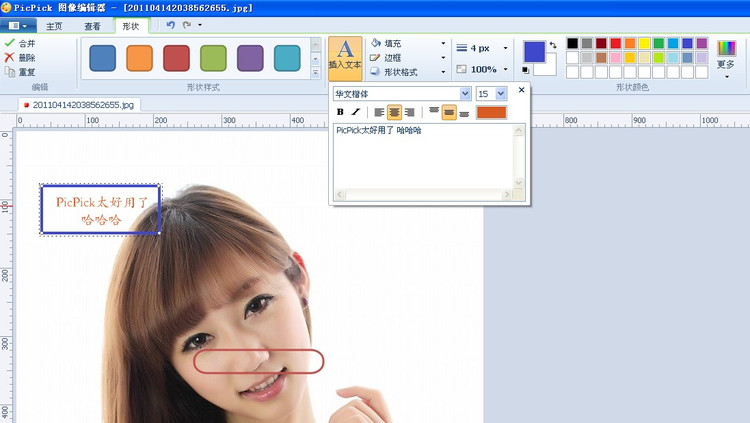Click the 插入文本 insert text button
Image resolution: width=750 pixels, height=423 pixels.
(345, 58)
